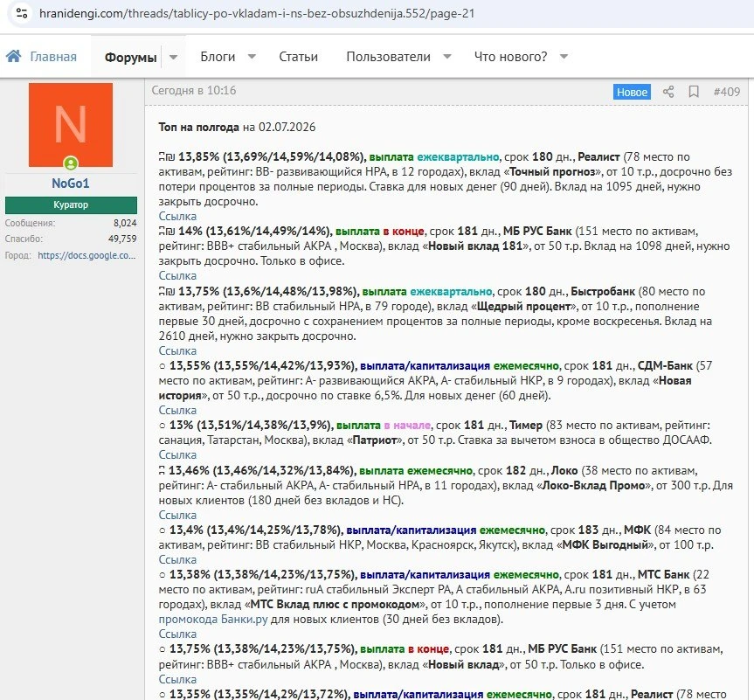Click the rate 13,55% (13,55%/14,42%/13,93%)
Image resolution: width=754 pixels, height=700 pixels.
click(263, 365)
